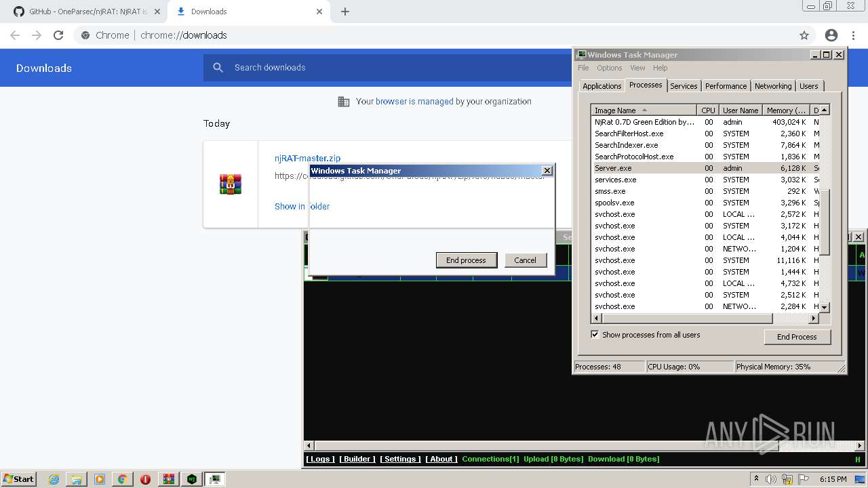Sort processes by User Name column
The width and height of the screenshot is (868, 488).
[741, 110]
